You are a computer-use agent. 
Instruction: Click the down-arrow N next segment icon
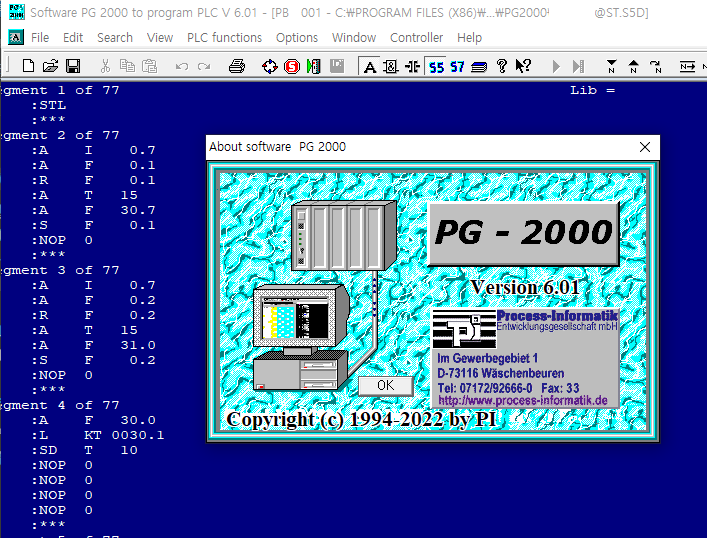611,67
